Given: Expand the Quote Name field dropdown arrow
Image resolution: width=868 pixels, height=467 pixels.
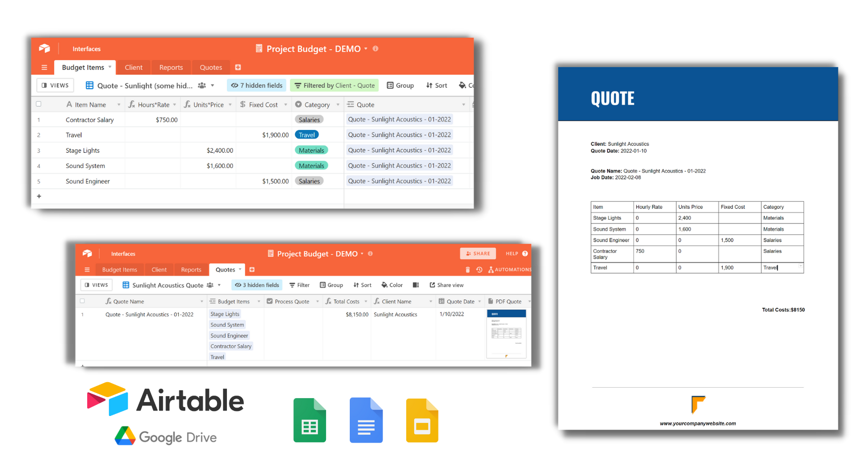Looking at the screenshot, I should 202,301.
